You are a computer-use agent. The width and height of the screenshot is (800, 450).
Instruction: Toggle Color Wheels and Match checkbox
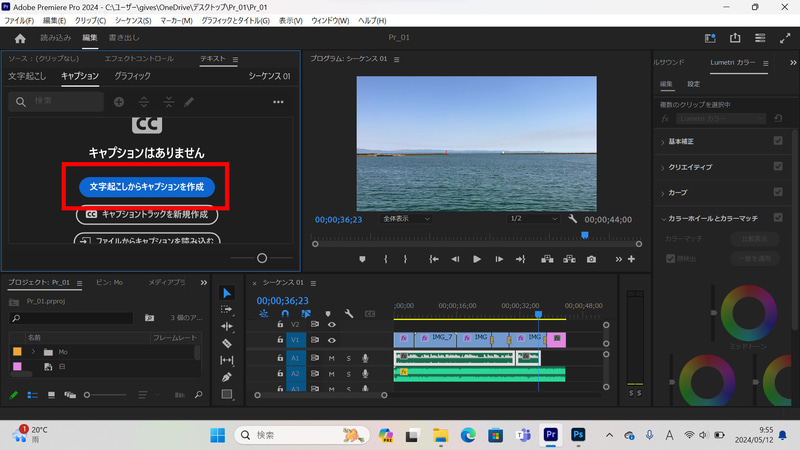pyautogui.click(x=778, y=217)
